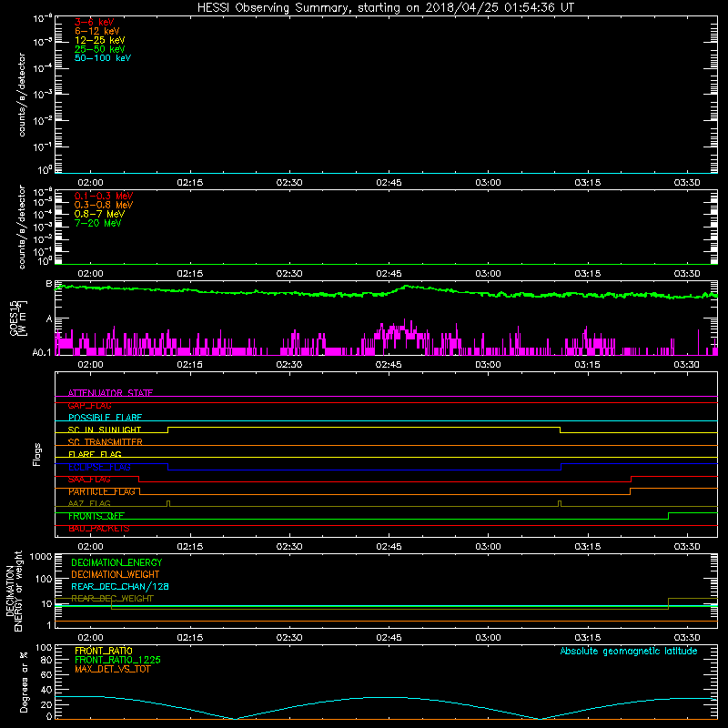This screenshot has width=728, height=728.
Task: Click the Degrees or % axis title
Action: coord(24,682)
